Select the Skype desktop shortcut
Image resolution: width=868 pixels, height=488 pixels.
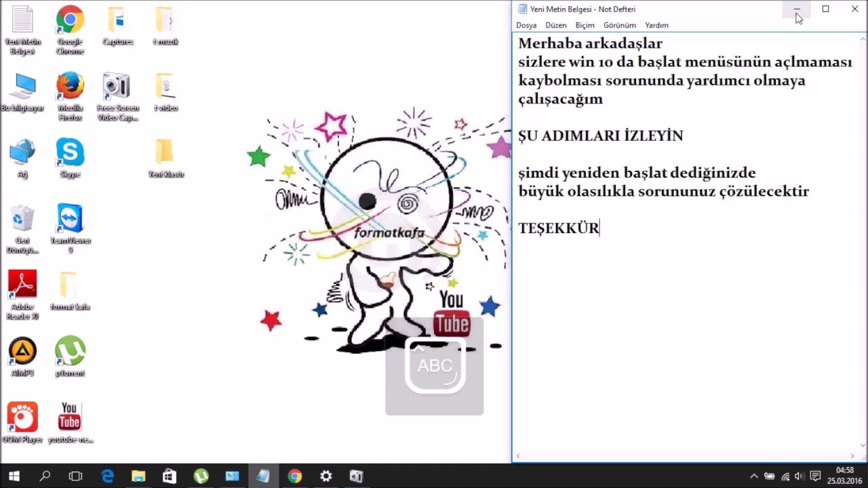(70, 158)
